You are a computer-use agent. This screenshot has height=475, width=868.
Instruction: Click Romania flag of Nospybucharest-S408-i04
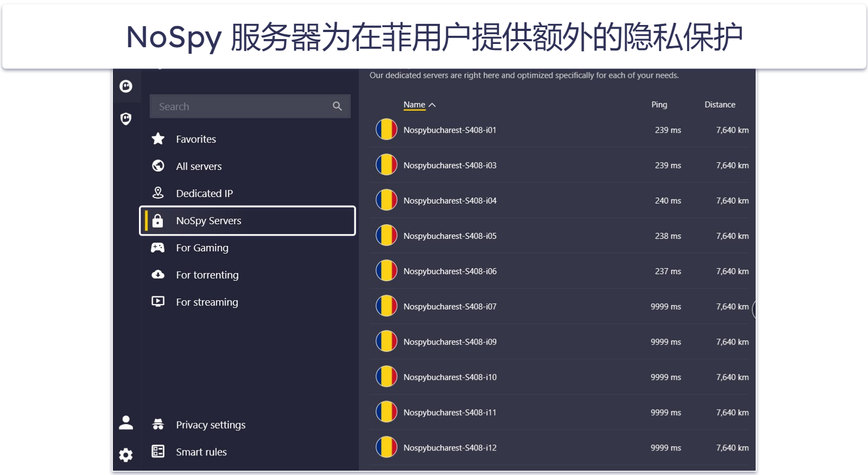coord(387,200)
